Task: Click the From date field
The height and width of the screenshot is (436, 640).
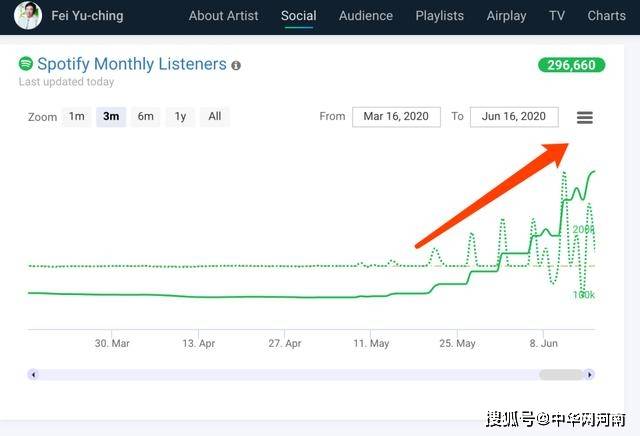Action: (396, 117)
